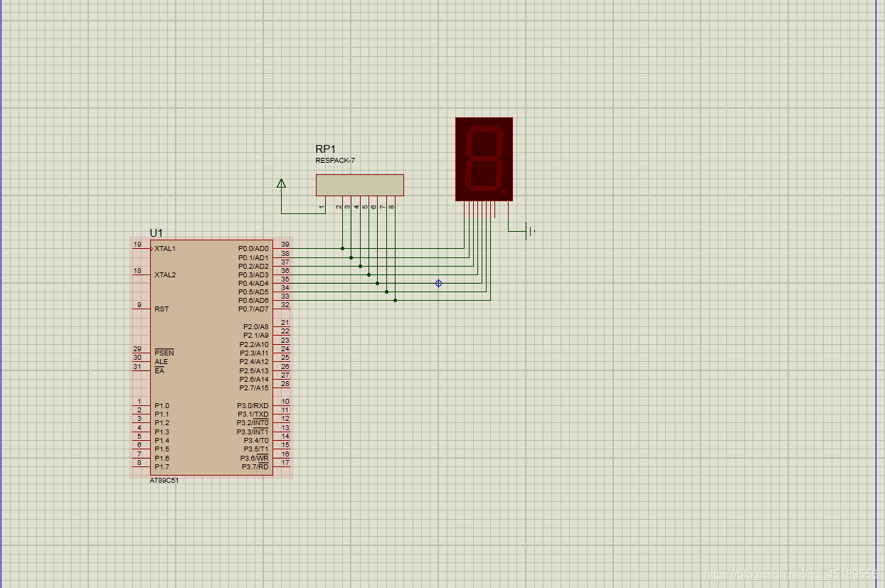
Task: Click the PSEN pin label
Action: click(x=164, y=353)
